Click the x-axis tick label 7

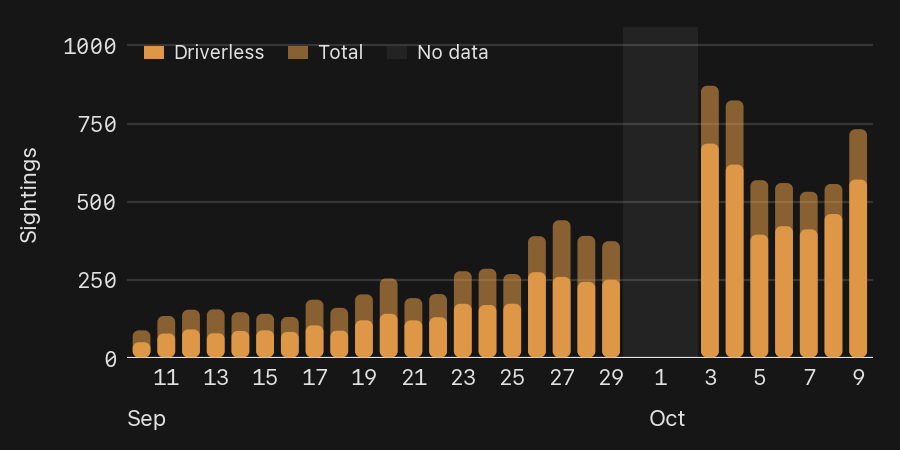pos(809,378)
